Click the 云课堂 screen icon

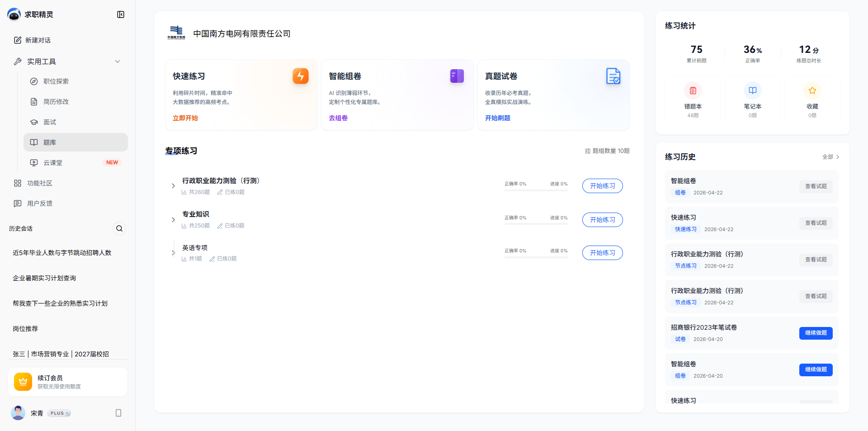(x=34, y=163)
